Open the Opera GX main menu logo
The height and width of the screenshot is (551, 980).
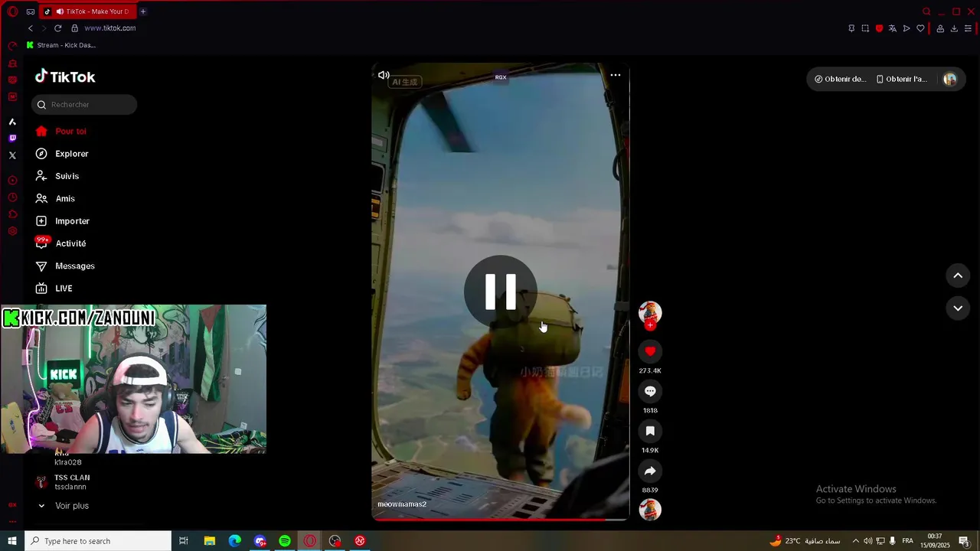click(12, 11)
